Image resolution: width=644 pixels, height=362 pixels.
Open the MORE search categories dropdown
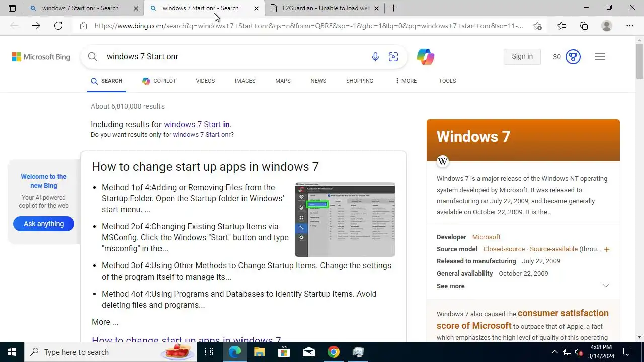coord(406,81)
